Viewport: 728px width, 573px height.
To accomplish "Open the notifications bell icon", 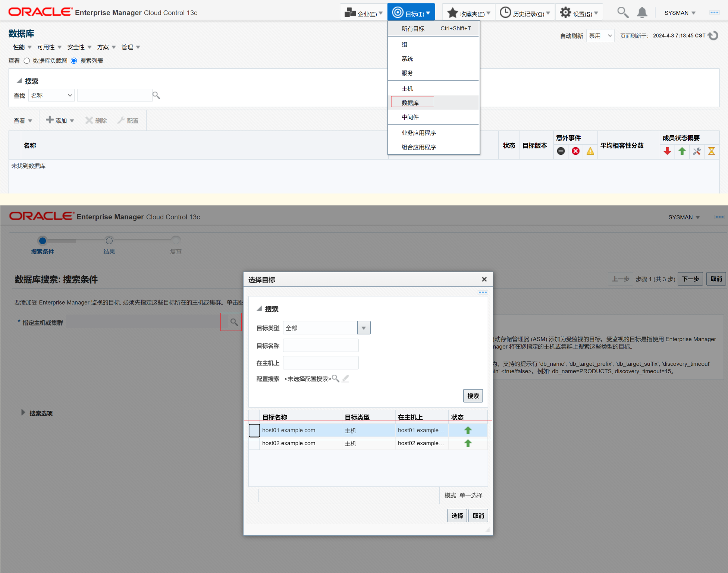I will point(642,13).
